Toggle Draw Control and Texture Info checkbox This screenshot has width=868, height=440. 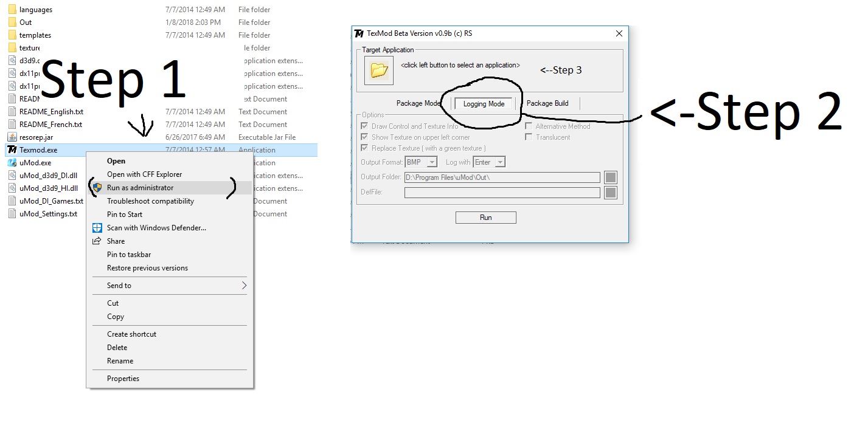coord(364,126)
